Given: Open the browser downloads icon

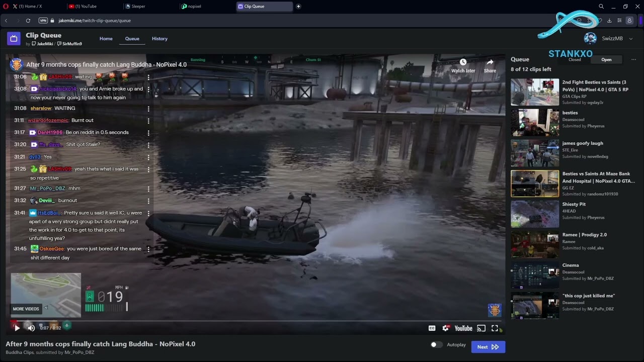Looking at the screenshot, I should tap(609, 21).
